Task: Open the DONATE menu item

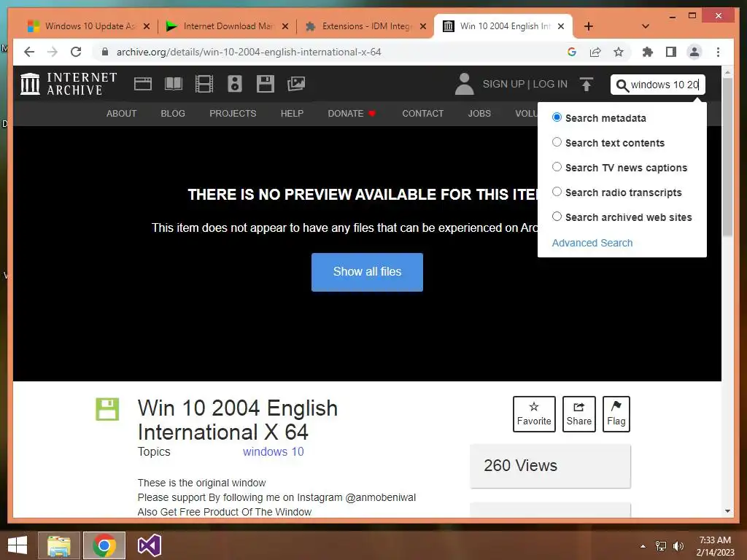Action: (x=352, y=113)
